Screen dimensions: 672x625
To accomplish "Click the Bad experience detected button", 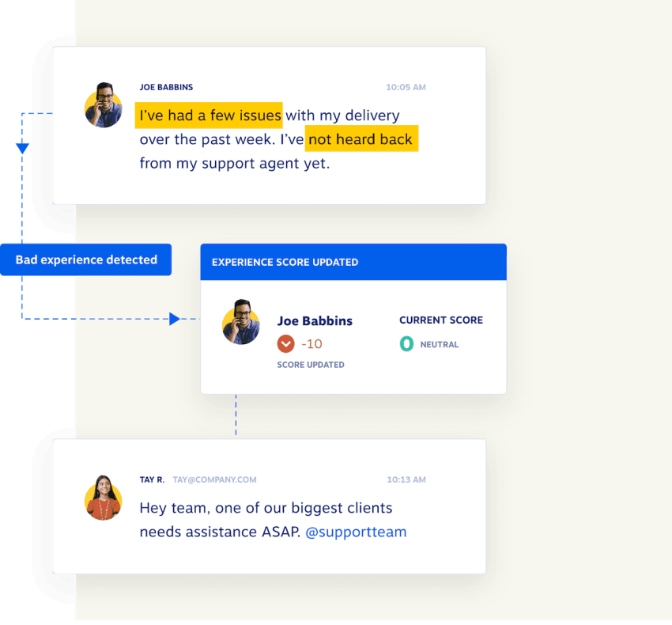I will click(85, 259).
